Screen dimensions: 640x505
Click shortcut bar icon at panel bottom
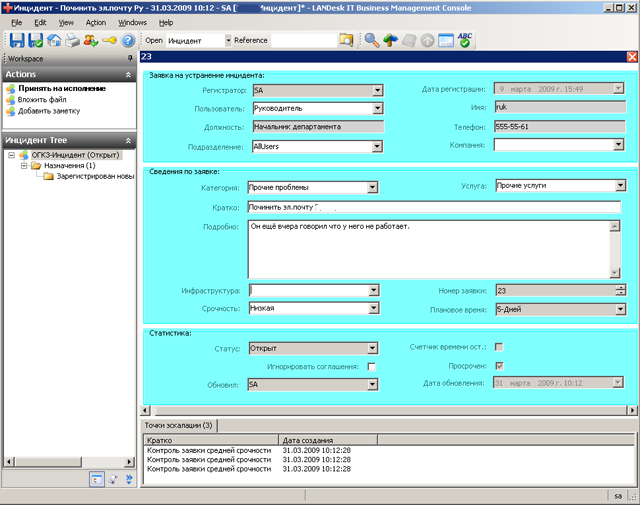point(97,479)
